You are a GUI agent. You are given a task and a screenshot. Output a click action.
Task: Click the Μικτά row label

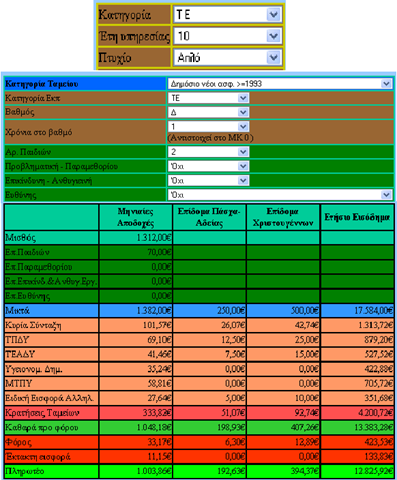[x=17, y=311]
